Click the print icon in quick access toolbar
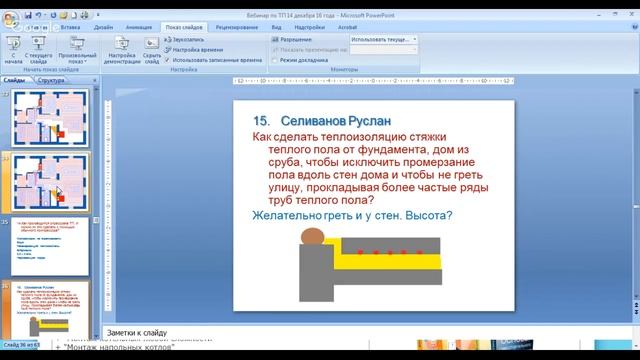The height and width of the screenshot is (360, 640). tap(84, 16)
